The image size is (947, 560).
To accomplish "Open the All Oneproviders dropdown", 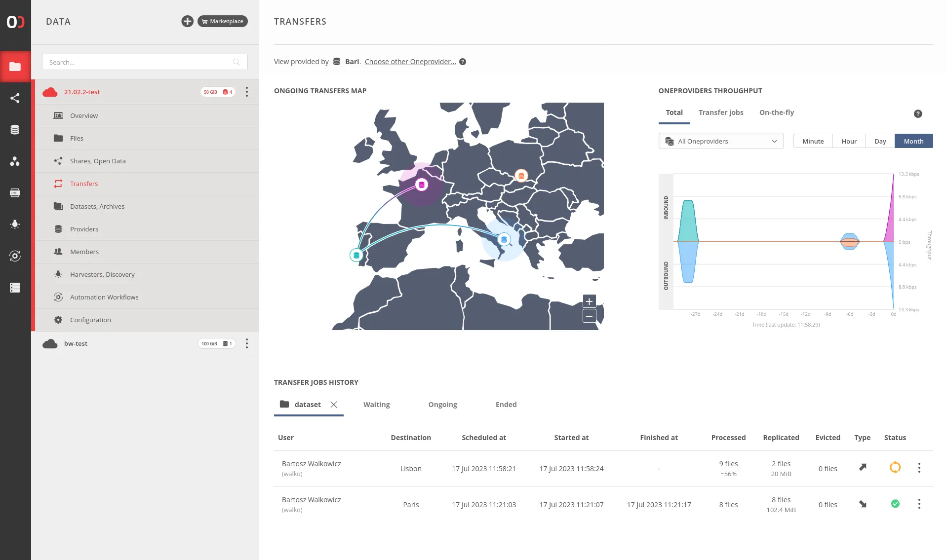I will coord(720,141).
